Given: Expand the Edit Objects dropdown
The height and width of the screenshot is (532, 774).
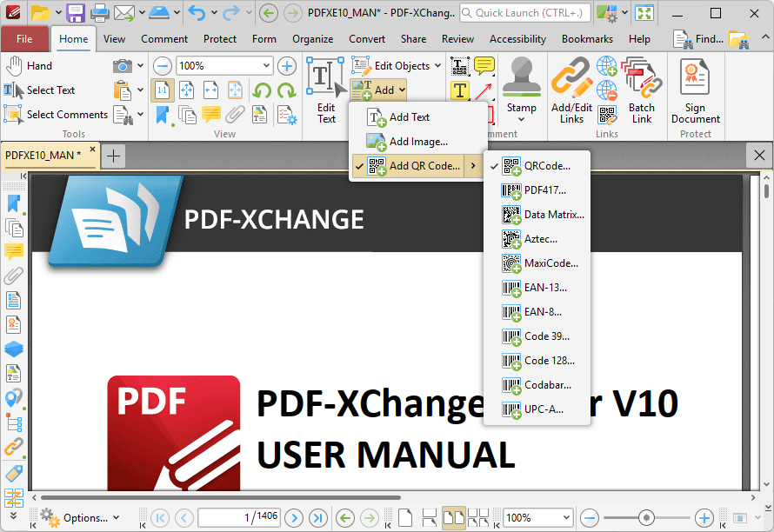Looking at the screenshot, I should click(x=437, y=66).
